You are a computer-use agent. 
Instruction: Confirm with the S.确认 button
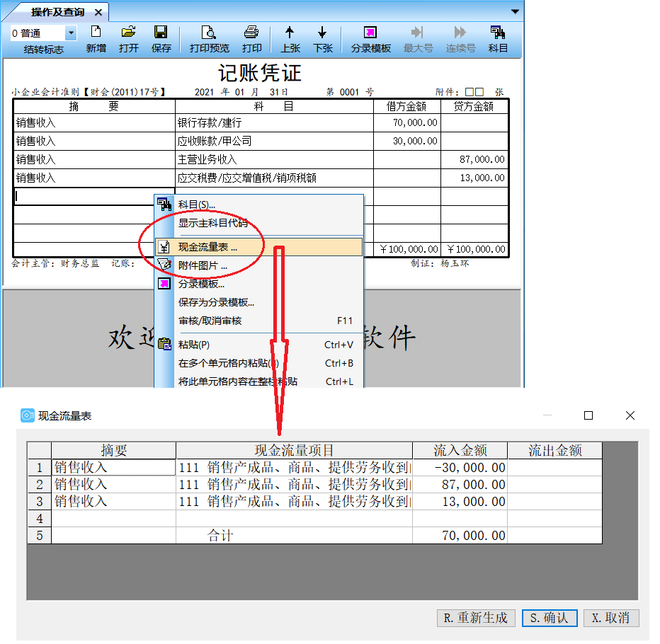pos(550,618)
